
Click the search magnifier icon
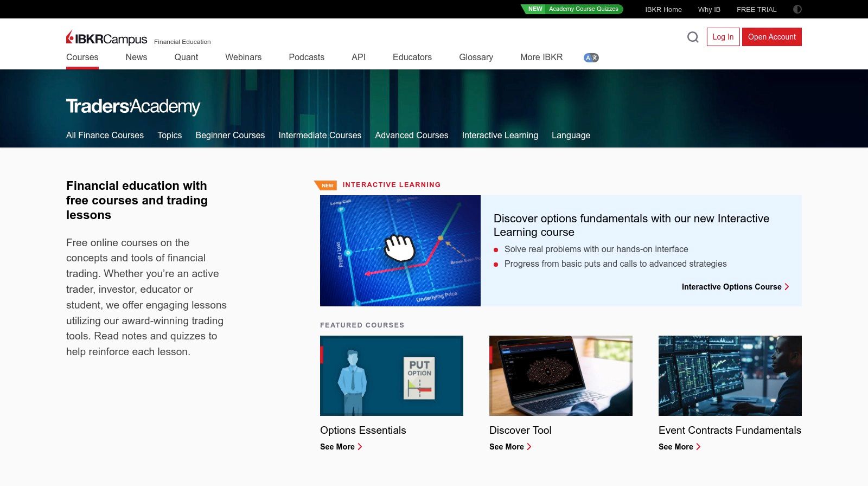[x=693, y=37]
